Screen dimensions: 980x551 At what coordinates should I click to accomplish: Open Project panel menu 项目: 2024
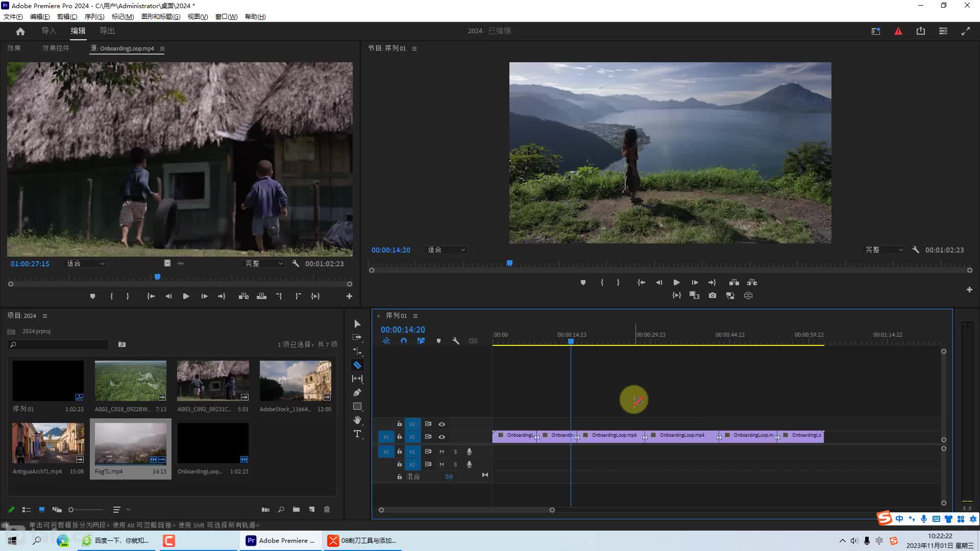[45, 316]
